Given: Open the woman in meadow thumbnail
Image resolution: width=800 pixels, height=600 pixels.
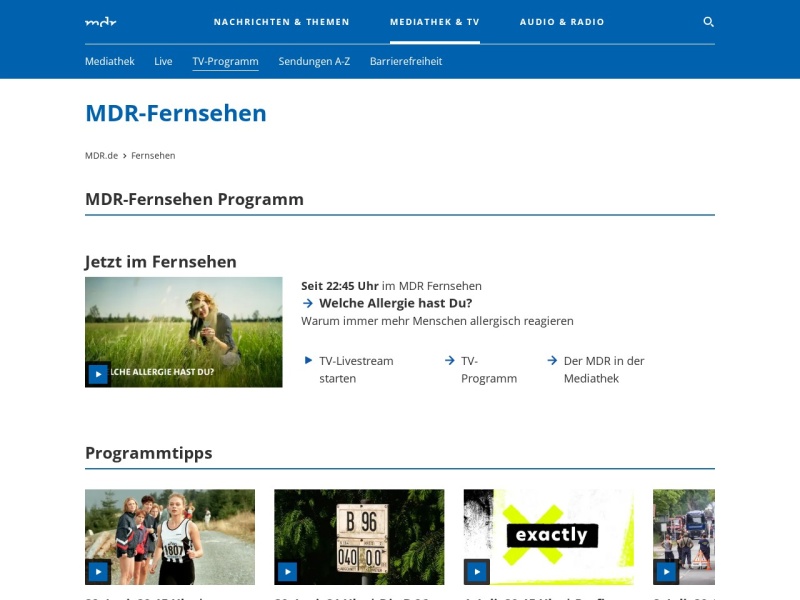Looking at the screenshot, I should [184, 332].
